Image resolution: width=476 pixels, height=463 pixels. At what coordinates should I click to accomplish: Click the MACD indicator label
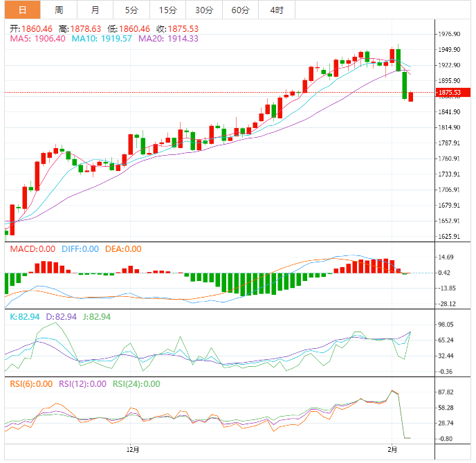click(32, 249)
